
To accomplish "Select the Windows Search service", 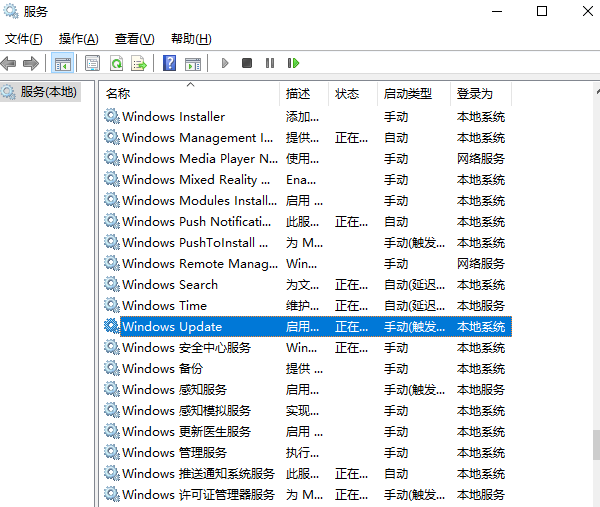I will click(x=308, y=284).
